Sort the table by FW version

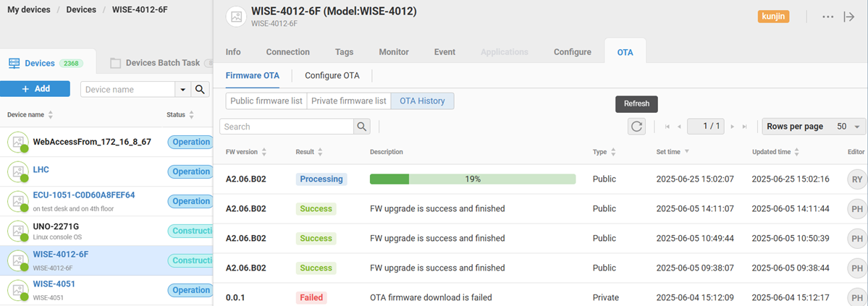point(264,152)
